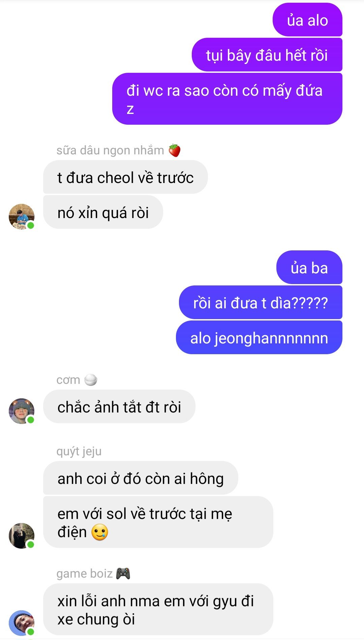Tap the strawberry emoji next to the sender name

point(174,150)
